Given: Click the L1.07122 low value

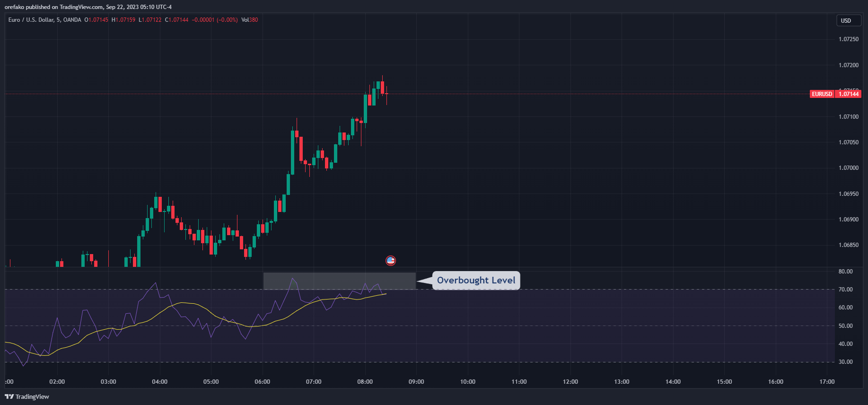Looking at the screenshot, I should [150, 20].
